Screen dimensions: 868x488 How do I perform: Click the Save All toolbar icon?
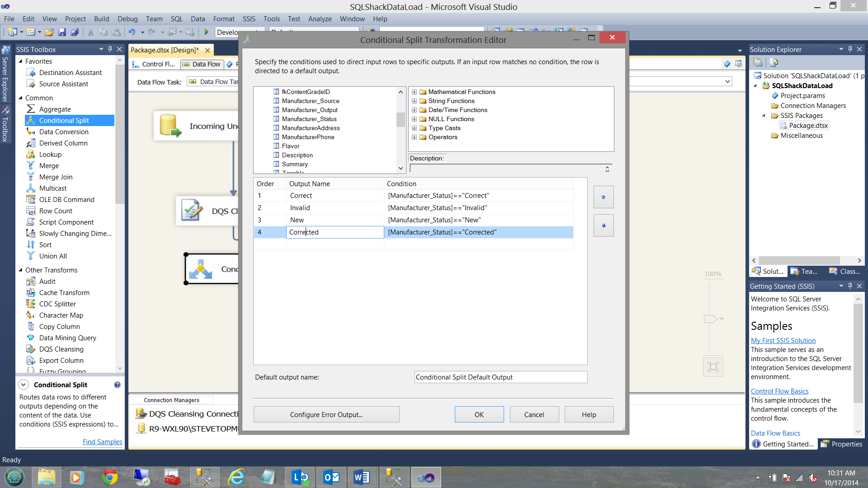(75, 32)
